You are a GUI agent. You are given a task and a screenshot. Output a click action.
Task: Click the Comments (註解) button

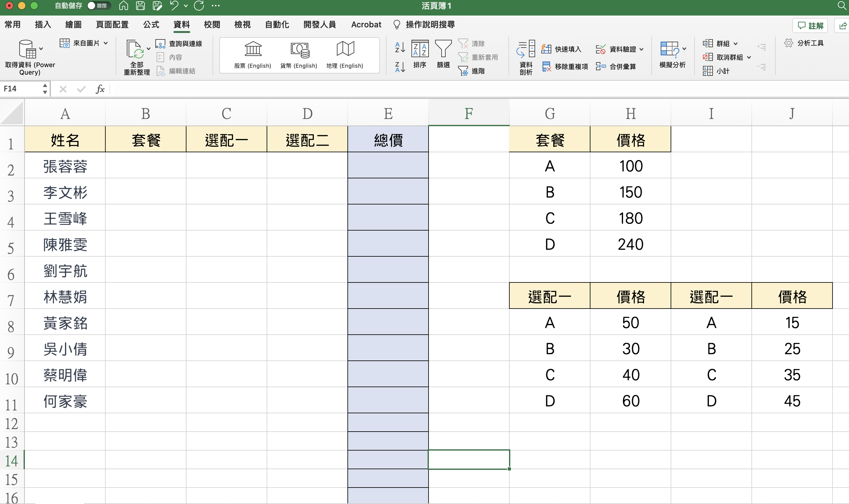810,25
